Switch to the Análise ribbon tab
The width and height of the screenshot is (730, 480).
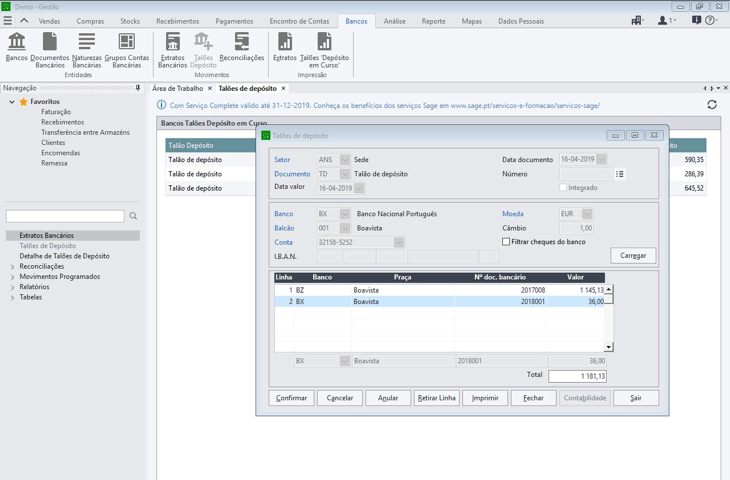394,21
